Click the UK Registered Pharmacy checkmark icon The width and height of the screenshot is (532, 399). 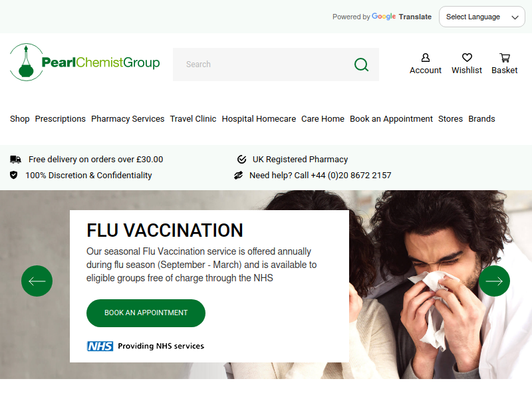[x=241, y=159]
